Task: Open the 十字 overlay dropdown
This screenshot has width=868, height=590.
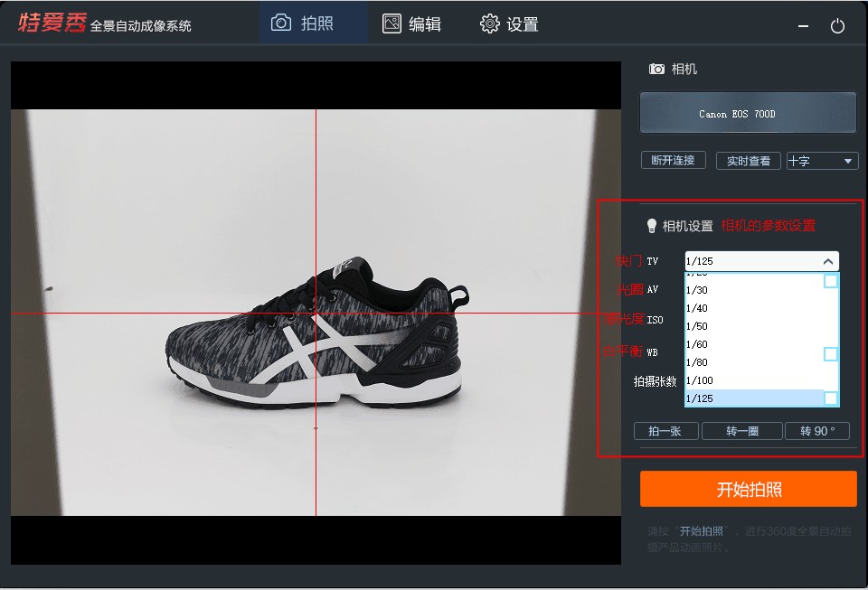Action: [x=822, y=161]
